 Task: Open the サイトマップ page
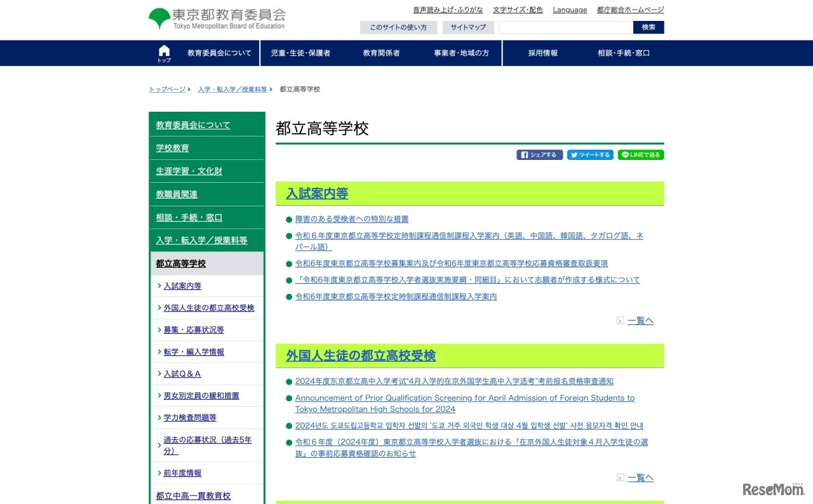[467, 27]
